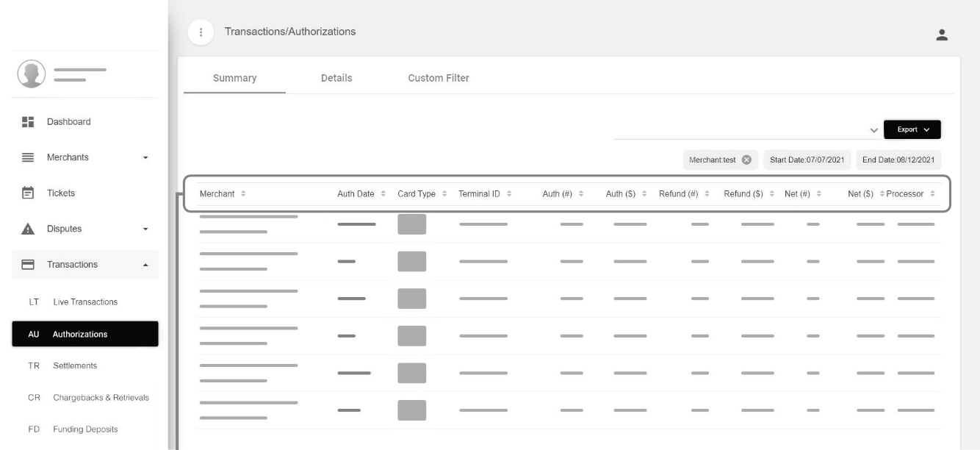Image resolution: width=980 pixels, height=450 pixels.
Task: Open the user account icon
Action: point(942,35)
